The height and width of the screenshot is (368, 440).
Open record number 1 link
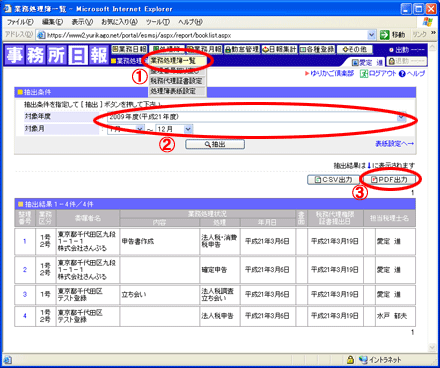click(25, 241)
